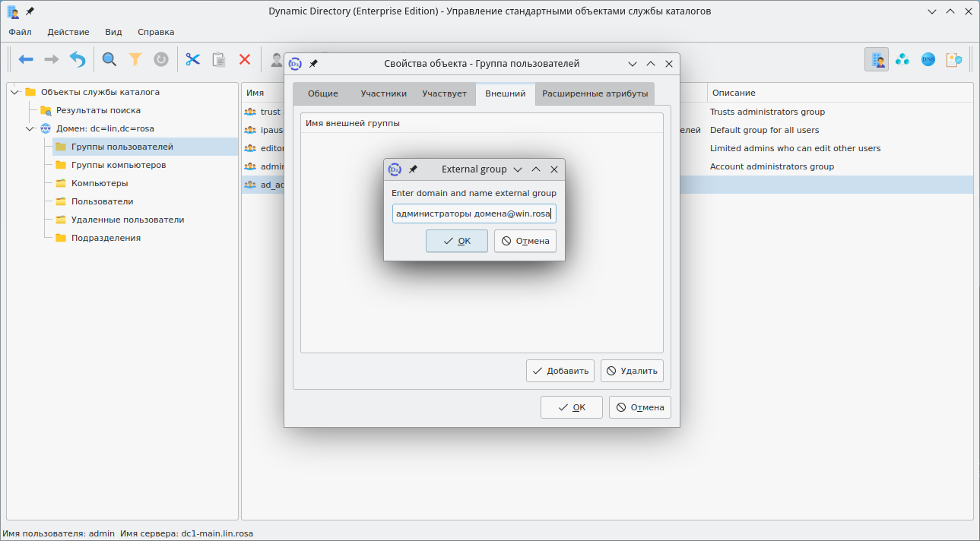The width and height of the screenshot is (980, 541).
Task: Click the clipboard with shield policy icon
Action: point(953,59)
